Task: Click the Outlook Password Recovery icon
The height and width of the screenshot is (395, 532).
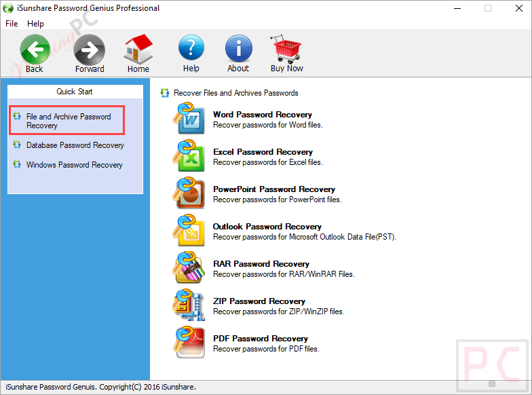Action: pyautogui.click(x=189, y=230)
